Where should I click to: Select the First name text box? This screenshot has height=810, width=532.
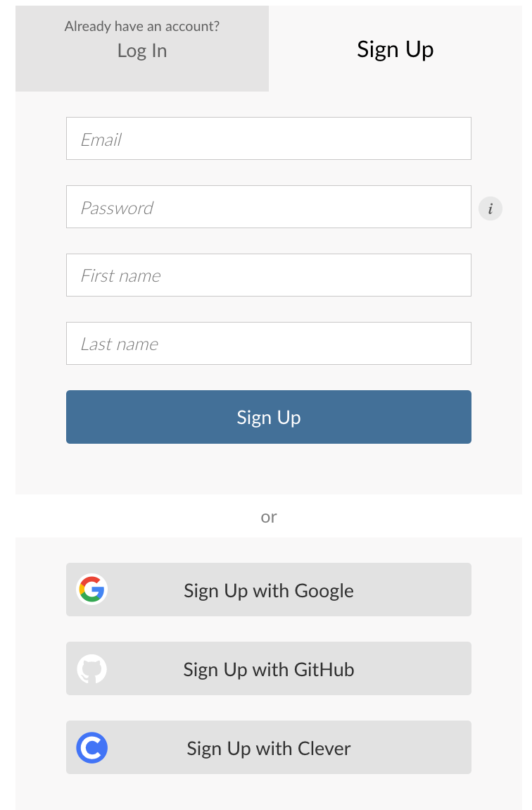(x=268, y=275)
